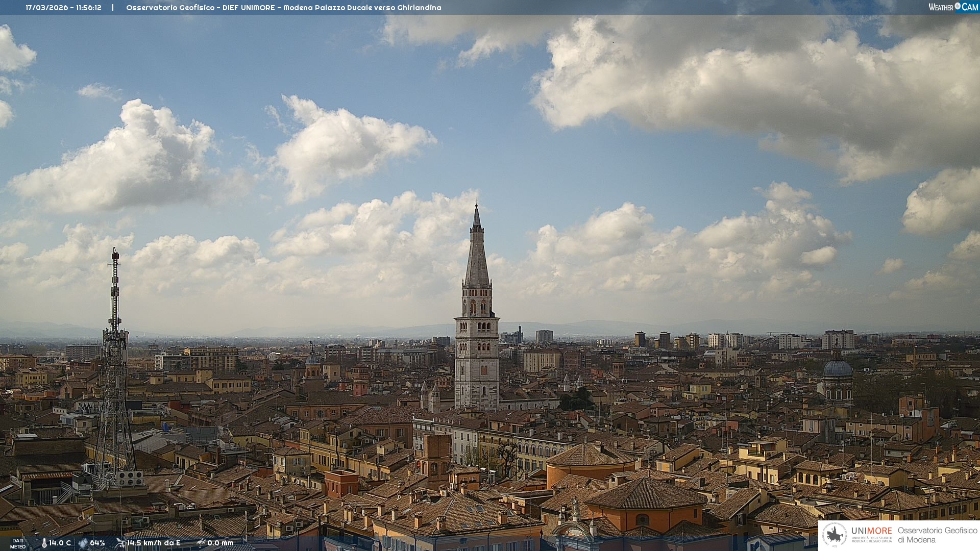
Task: Click the radio antenna lattice tower
Action: (114, 378)
